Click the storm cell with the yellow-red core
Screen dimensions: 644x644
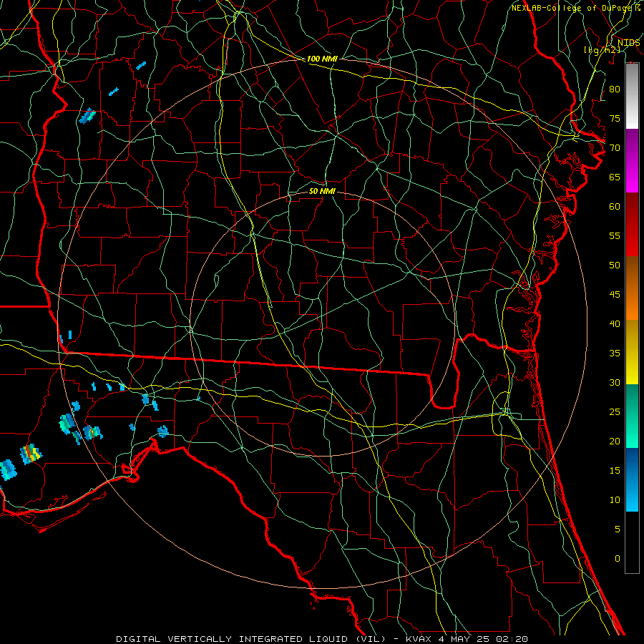31,454
